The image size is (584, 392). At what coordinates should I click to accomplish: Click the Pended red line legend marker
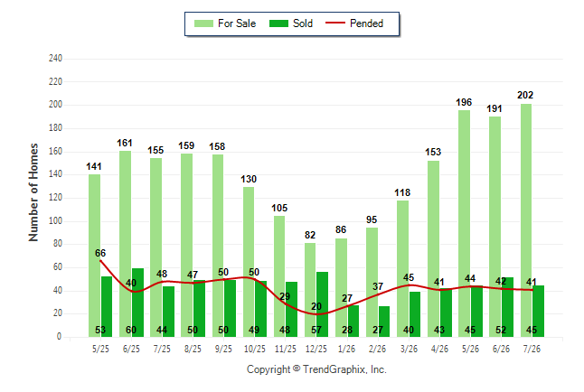[x=335, y=23]
